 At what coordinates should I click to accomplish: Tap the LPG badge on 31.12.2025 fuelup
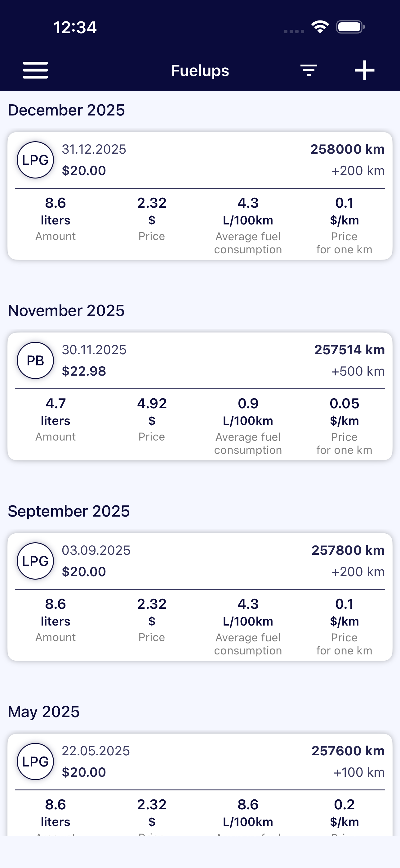(35, 160)
